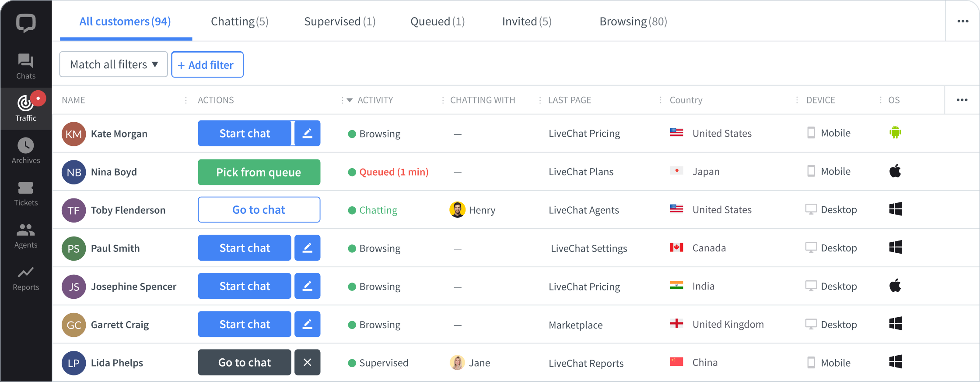Switch to the Chatting (5) tab

point(239,21)
